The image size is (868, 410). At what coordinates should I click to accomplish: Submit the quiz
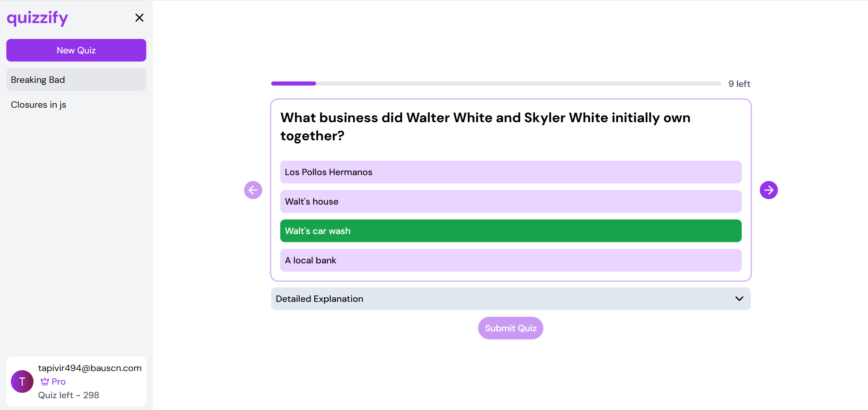click(x=511, y=328)
